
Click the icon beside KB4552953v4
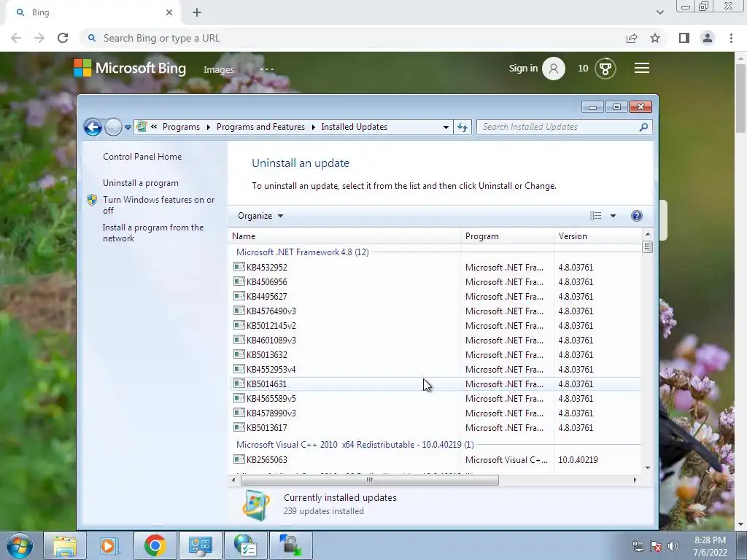pos(239,368)
